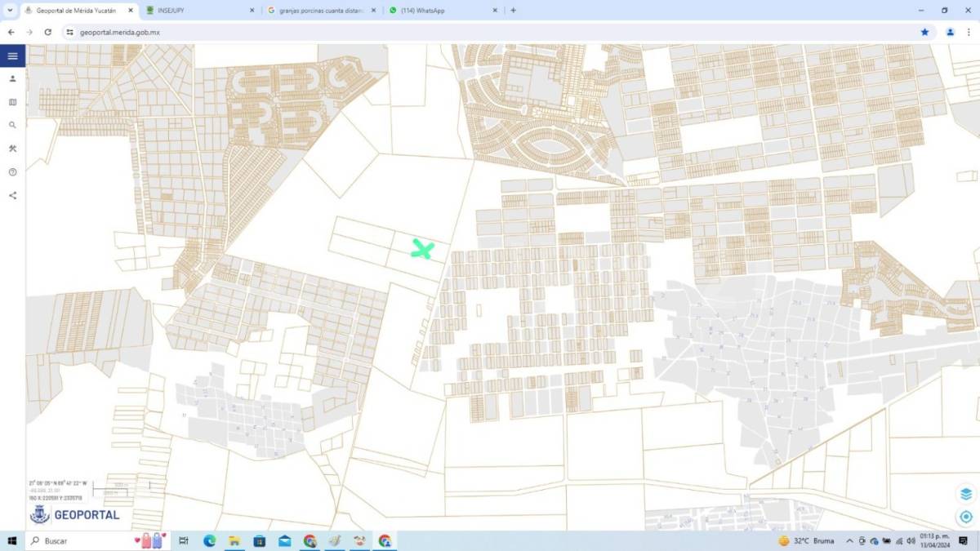The width and height of the screenshot is (980, 551).
Task: Click the GEOPORTAL logo
Action: [x=75, y=515]
